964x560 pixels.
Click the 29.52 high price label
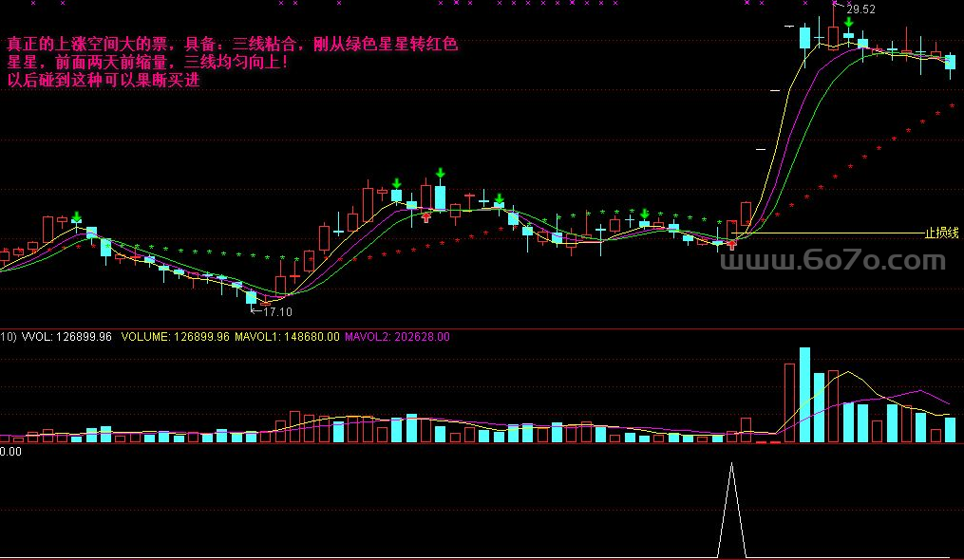860,9
